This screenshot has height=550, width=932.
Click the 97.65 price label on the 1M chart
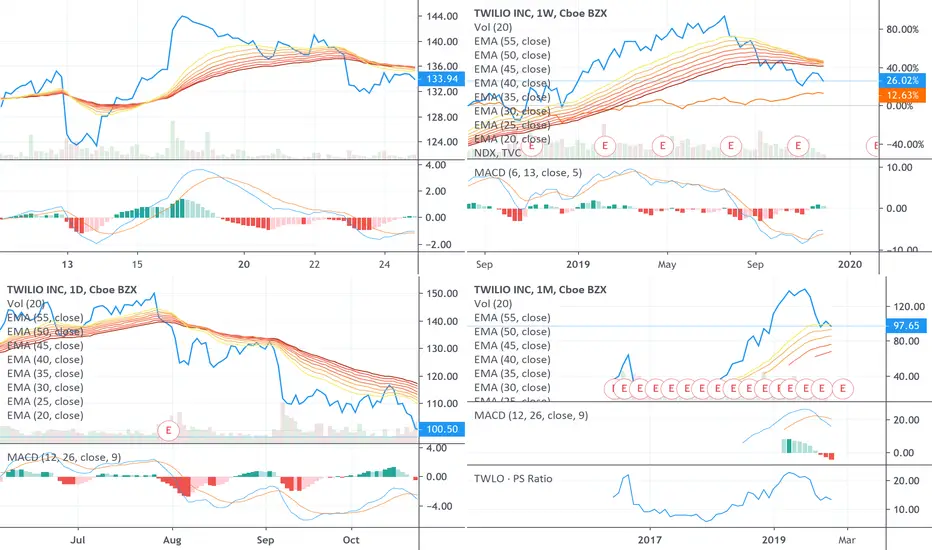pos(906,325)
